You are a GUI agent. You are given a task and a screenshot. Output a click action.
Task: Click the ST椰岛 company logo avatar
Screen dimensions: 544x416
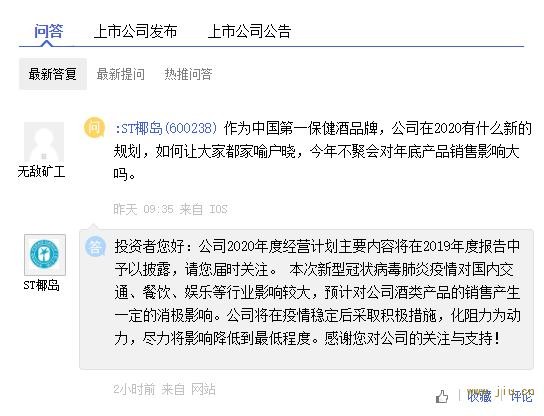[45, 255]
